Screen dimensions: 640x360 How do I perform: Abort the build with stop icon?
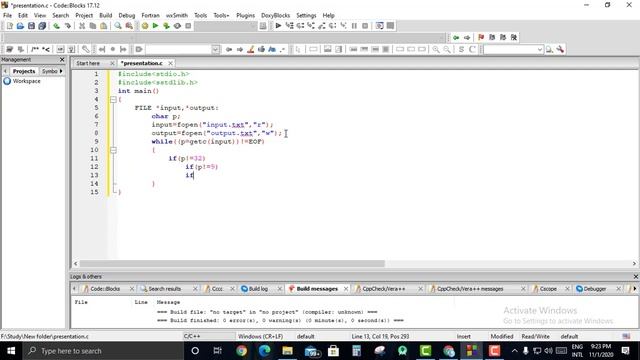(188, 26)
